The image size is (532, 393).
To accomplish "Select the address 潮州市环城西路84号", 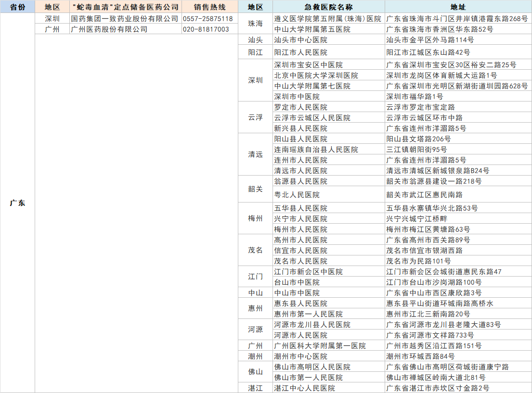I will [420, 356].
